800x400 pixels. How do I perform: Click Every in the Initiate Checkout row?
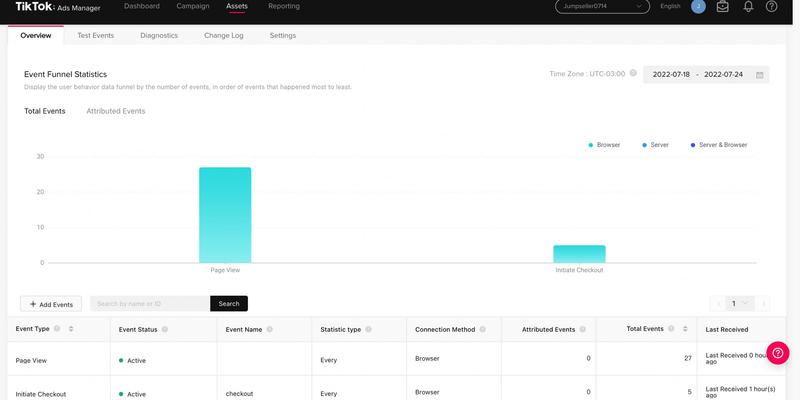329,394
